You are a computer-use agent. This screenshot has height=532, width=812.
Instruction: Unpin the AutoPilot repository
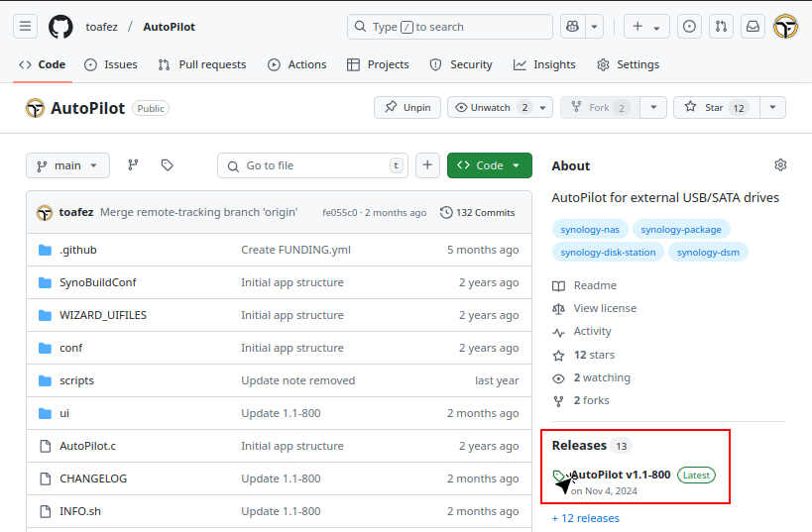[x=407, y=108]
